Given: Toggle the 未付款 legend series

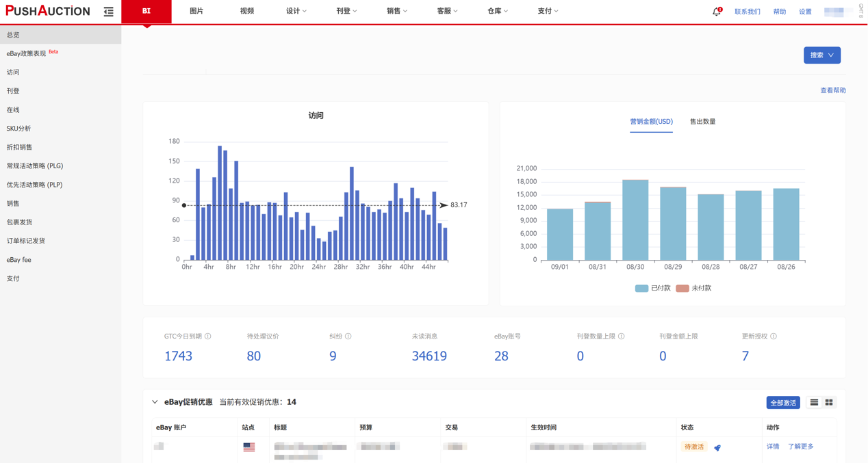Looking at the screenshot, I should [x=693, y=289].
